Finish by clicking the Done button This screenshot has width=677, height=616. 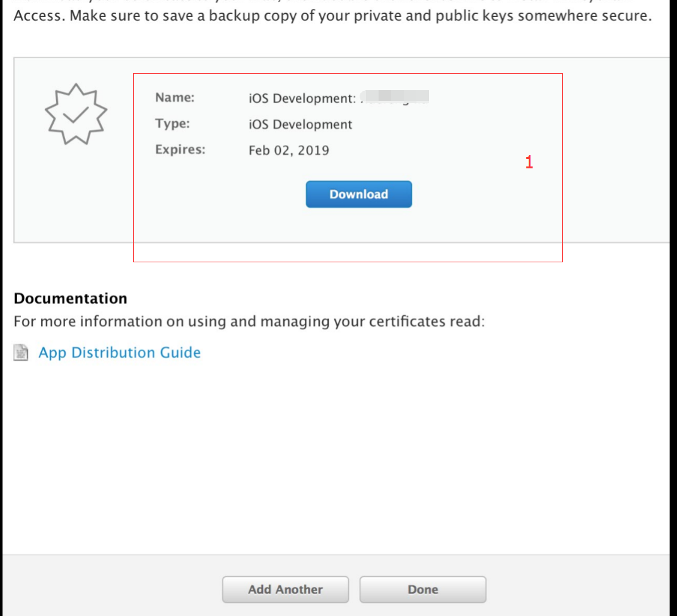[423, 590]
